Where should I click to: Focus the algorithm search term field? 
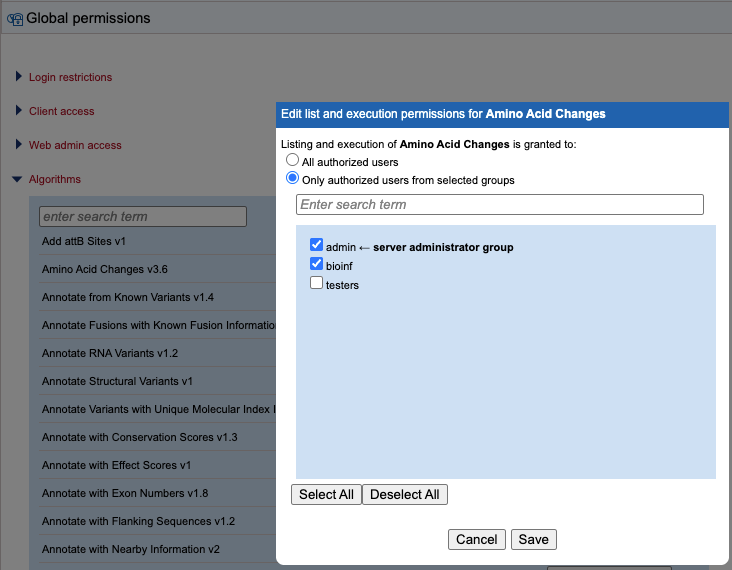pos(142,216)
